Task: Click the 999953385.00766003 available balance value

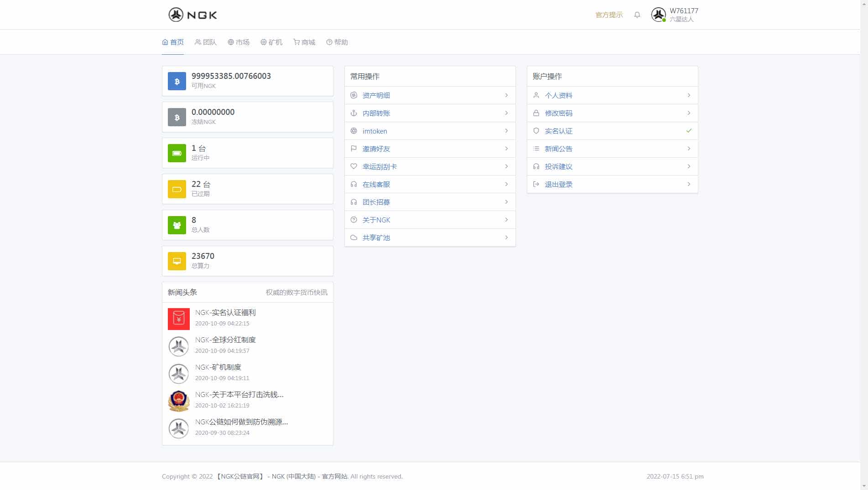Action: click(231, 76)
